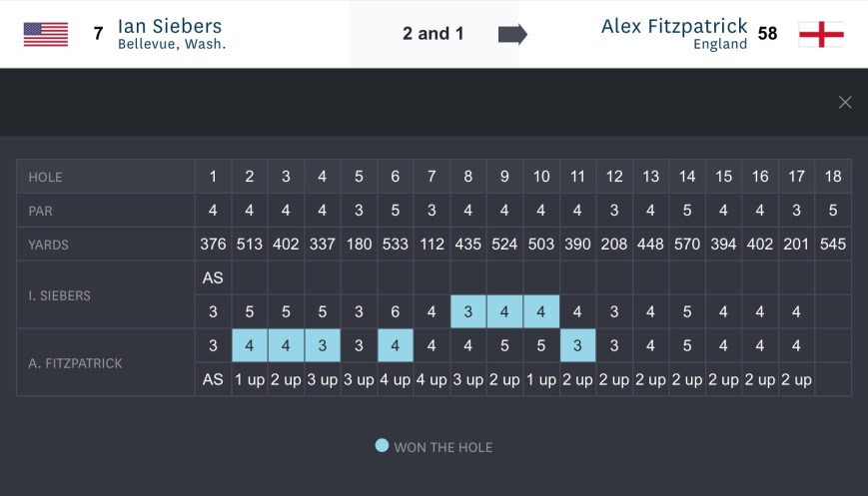
Task: Click I. SIEBERS row label
Action: click(x=62, y=295)
